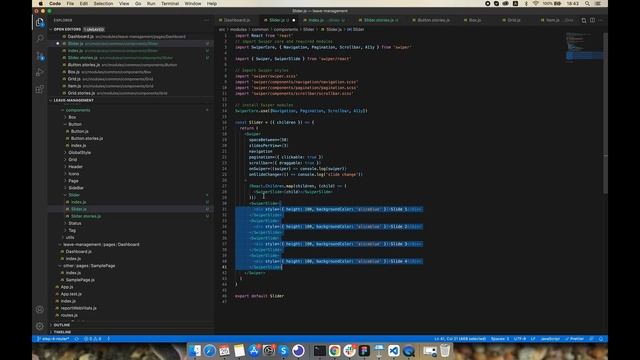Collapse the Button folder
The image size is (640, 360).
tap(75, 124)
